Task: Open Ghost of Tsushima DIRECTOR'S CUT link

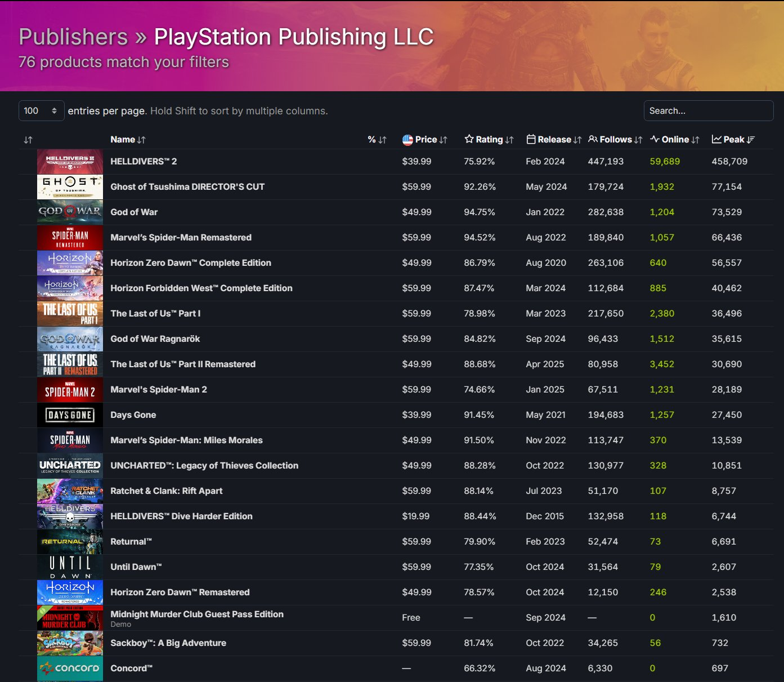Action: (187, 187)
